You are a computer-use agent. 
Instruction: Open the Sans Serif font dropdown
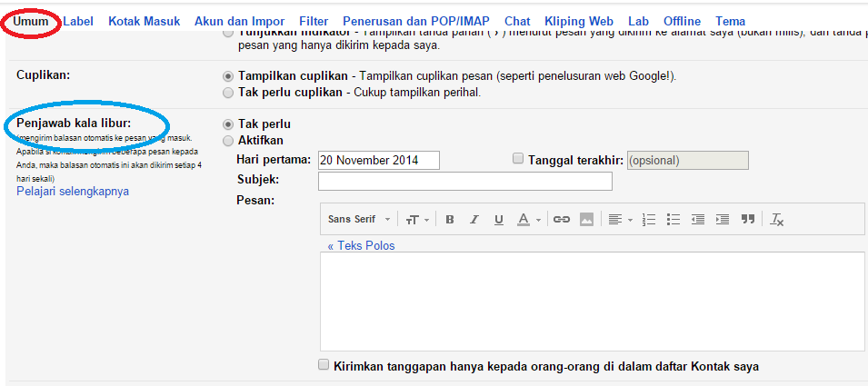point(359,220)
